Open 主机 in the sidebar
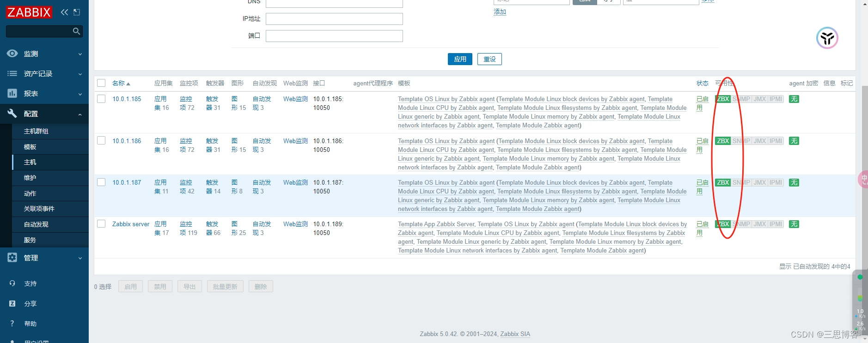 [x=30, y=162]
